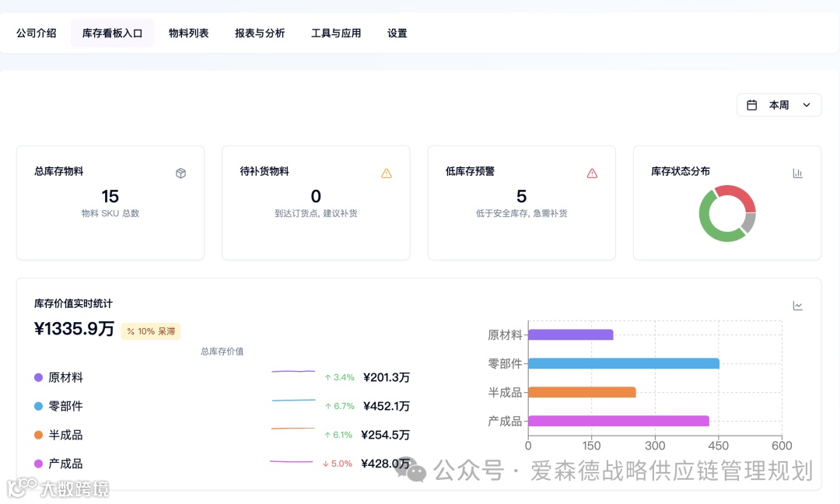Image resolution: width=840 pixels, height=504 pixels.
Task: Click the 物料 SKU 总数 caption
Action: 110,213
